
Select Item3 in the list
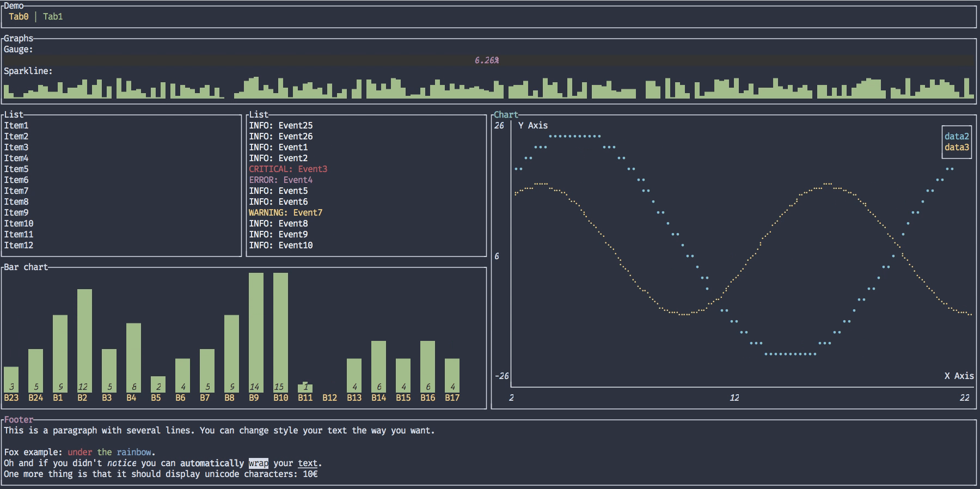[16, 148]
